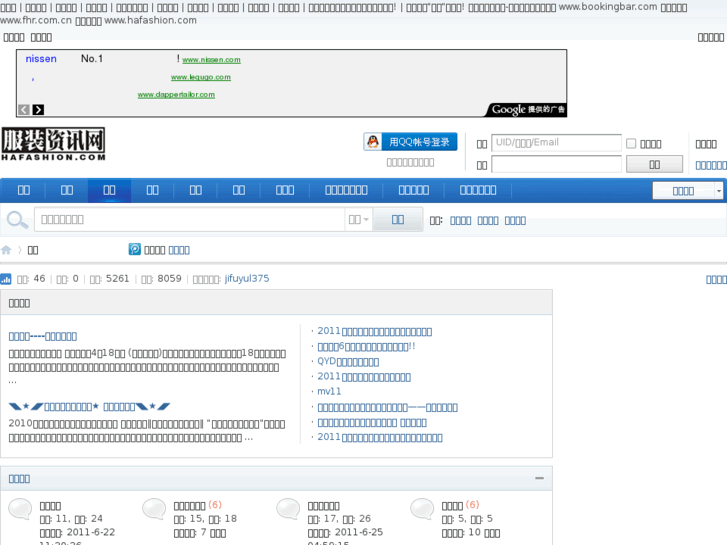The image size is (727, 545).
Task: Open the search type dropdown
Action: (x=358, y=219)
